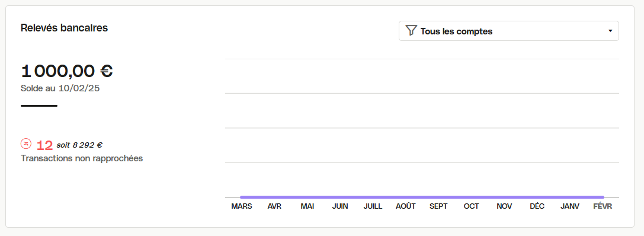
Task: Click the Relevés bancaires title
Action: pyautogui.click(x=64, y=28)
